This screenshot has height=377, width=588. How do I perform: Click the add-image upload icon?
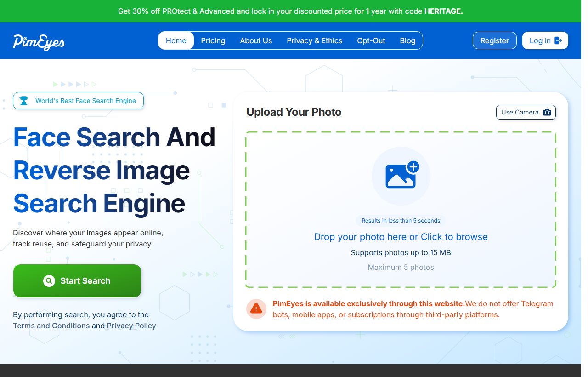(402, 175)
